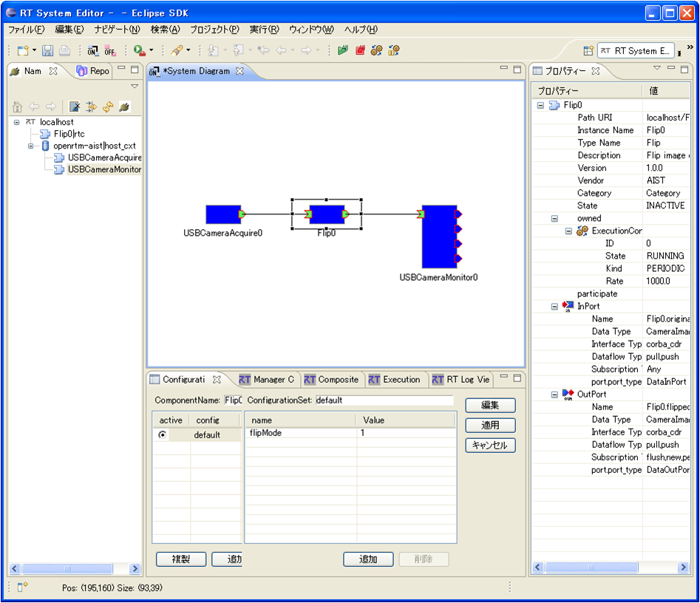Screen dimensions: 700x603
Task: Open the Name Service view menu triangle
Action: click(135, 86)
